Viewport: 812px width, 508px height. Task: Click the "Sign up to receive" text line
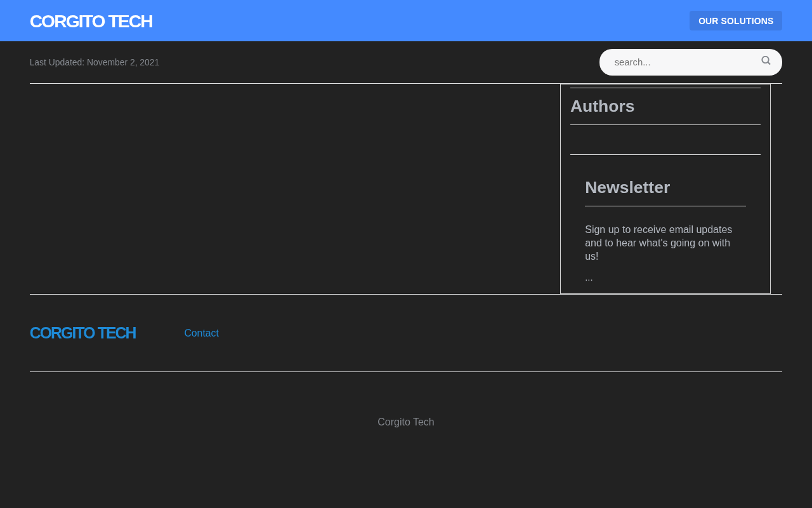pyautogui.click(x=658, y=229)
